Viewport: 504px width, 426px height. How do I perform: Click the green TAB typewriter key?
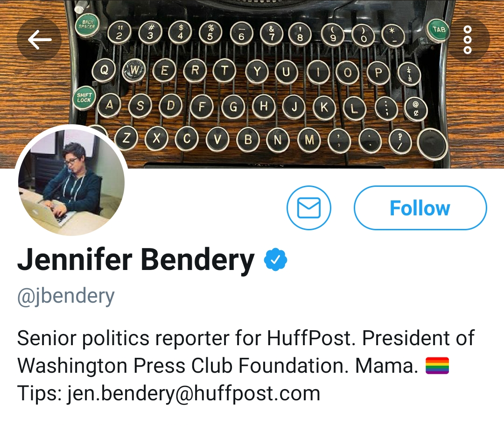(x=439, y=30)
